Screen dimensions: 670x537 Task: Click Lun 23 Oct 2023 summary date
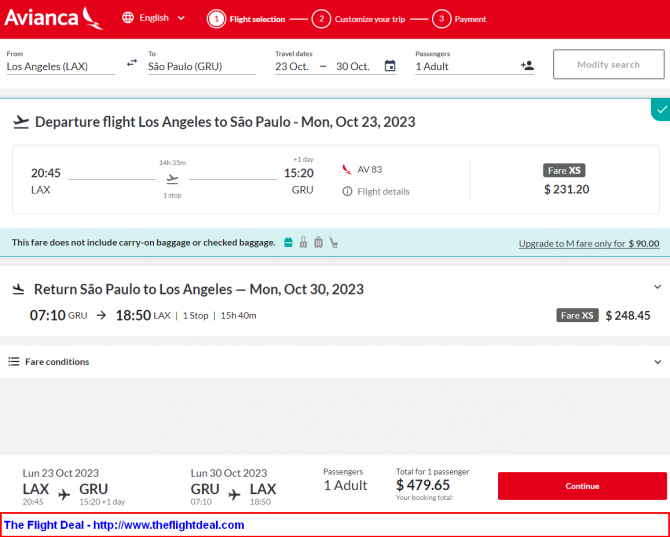(61, 473)
